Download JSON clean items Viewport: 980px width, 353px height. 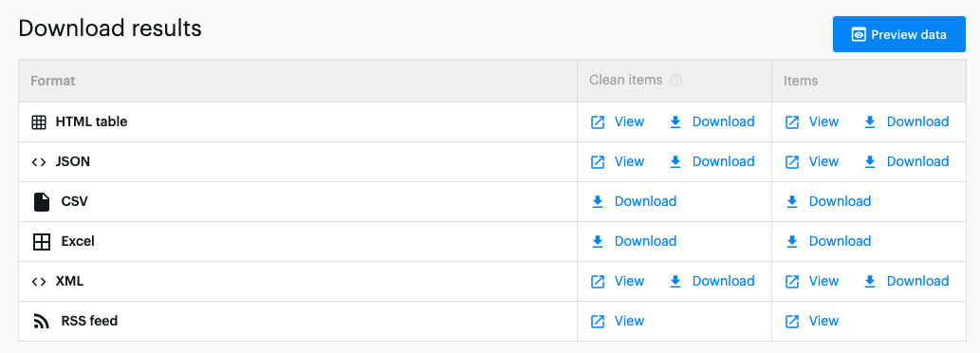pos(712,162)
